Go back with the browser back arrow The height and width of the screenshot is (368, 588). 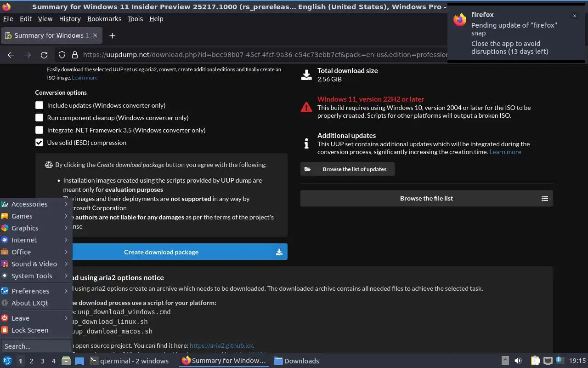pos(11,55)
